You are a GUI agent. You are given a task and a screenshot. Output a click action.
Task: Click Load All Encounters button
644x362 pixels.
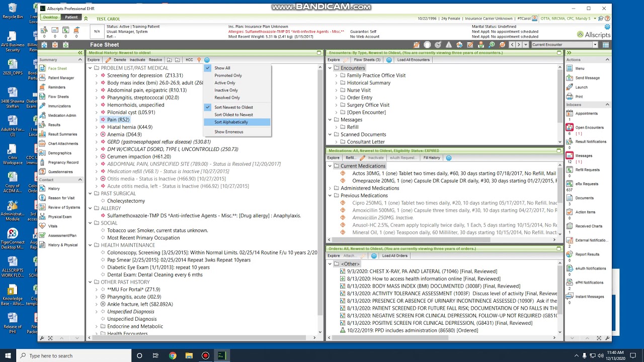[413, 60]
